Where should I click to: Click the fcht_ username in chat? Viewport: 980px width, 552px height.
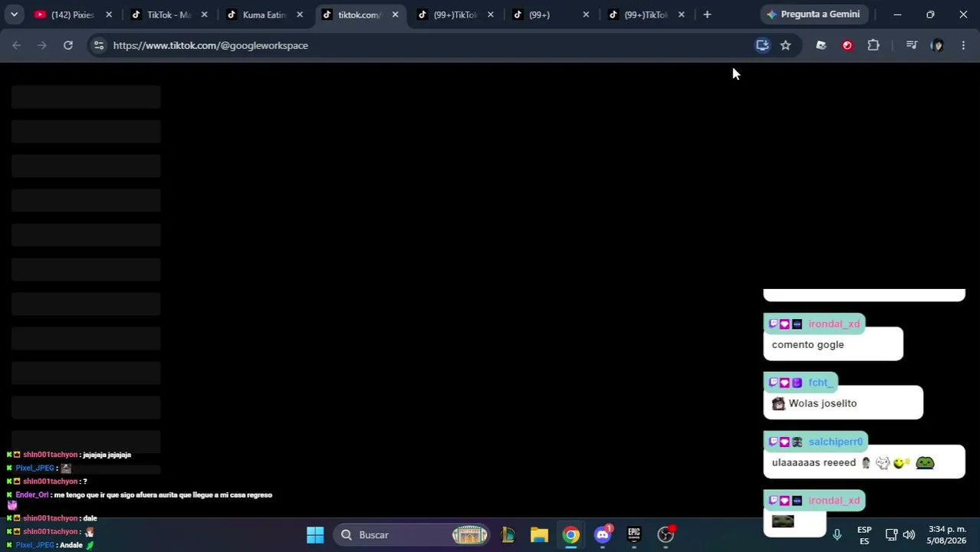click(x=820, y=383)
